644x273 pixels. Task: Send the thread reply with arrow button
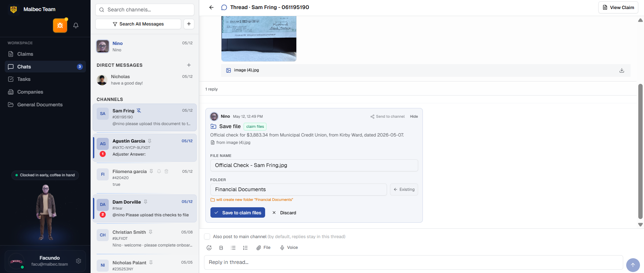tap(633, 265)
